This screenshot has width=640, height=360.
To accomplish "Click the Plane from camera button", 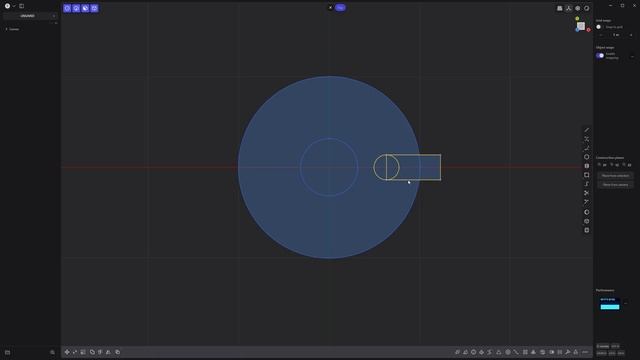I will pyautogui.click(x=615, y=184).
